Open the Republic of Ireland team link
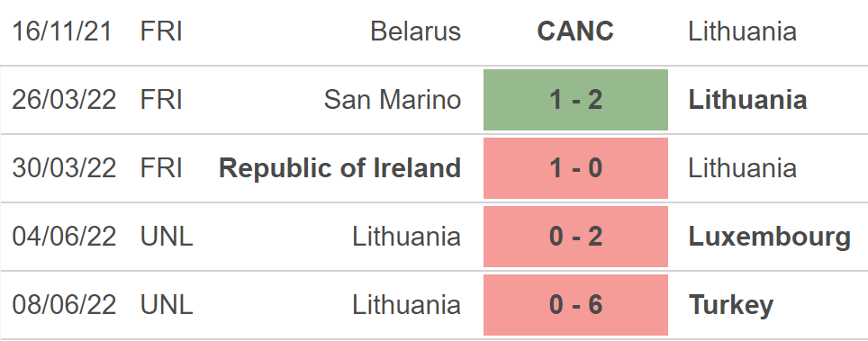Screen dimensions: 868x341 [x=339, y=168]
